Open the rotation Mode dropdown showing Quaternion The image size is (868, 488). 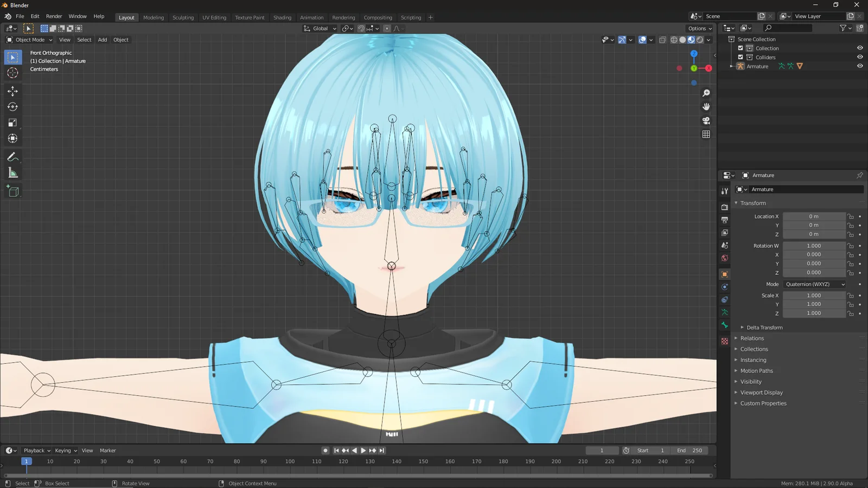click(814, 284)
